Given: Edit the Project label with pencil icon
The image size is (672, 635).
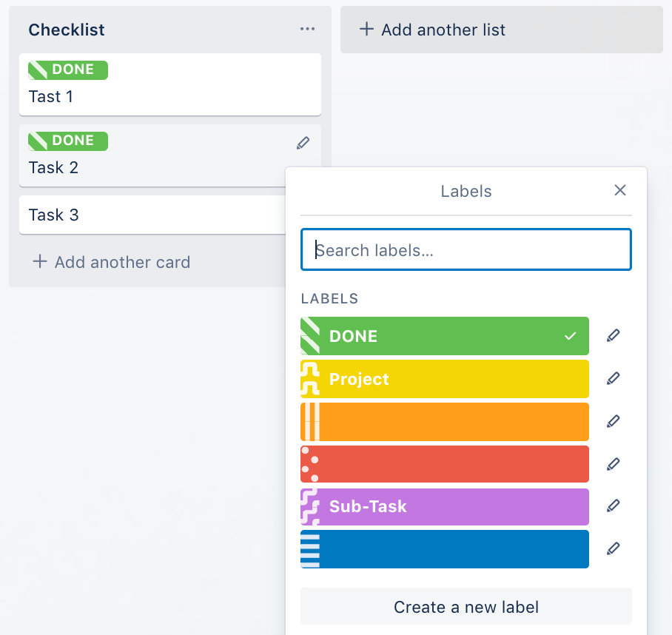Looking at the screenshot, I should click(x=613, y=379).
